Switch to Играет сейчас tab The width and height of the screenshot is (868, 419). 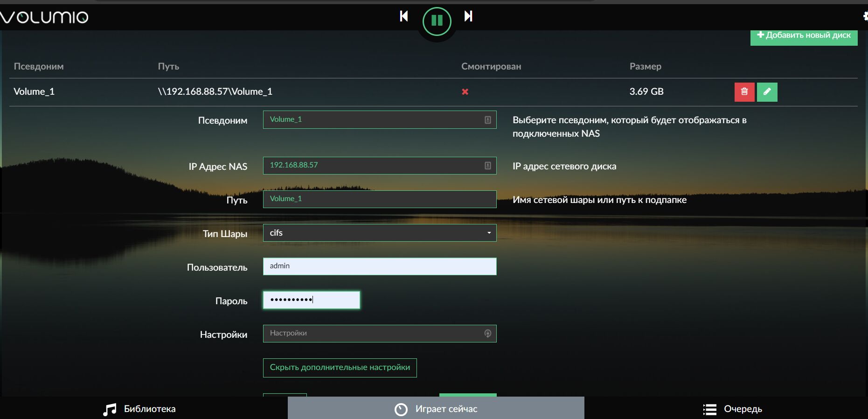(436, 409)
